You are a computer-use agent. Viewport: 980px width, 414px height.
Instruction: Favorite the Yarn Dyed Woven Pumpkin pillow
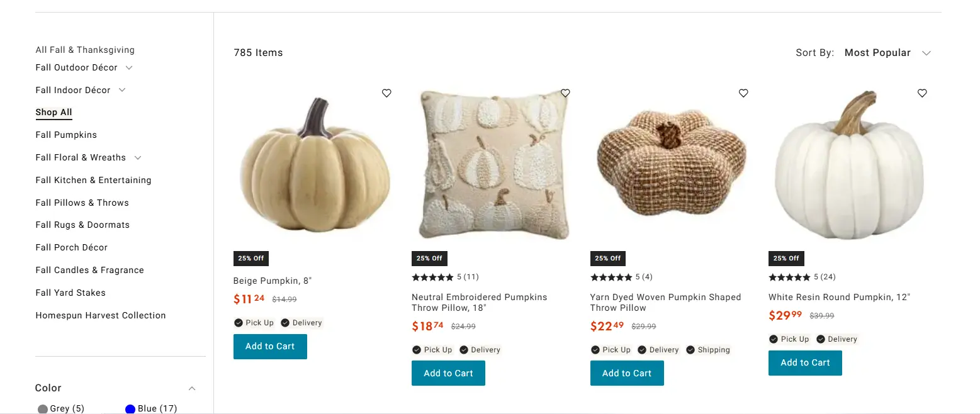coord(743,92)
